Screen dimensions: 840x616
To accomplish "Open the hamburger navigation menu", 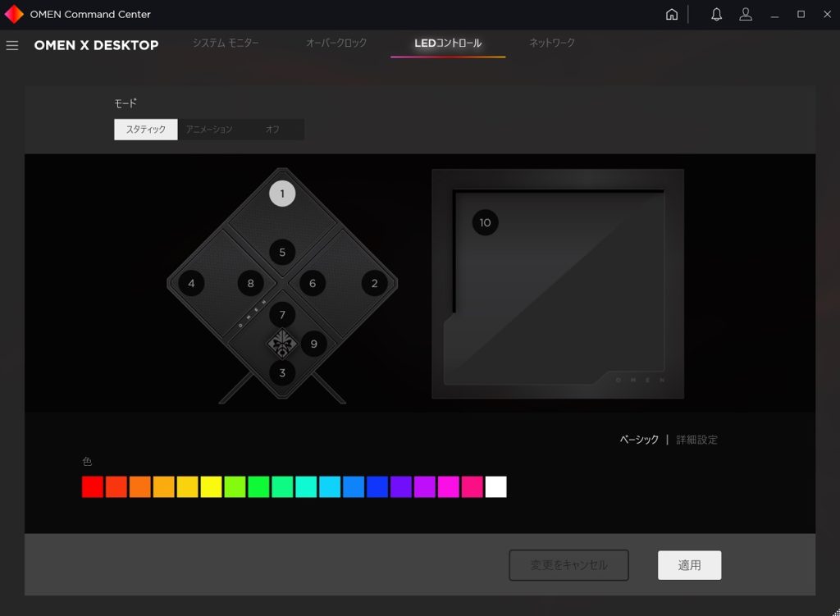I will click(12, 46).
